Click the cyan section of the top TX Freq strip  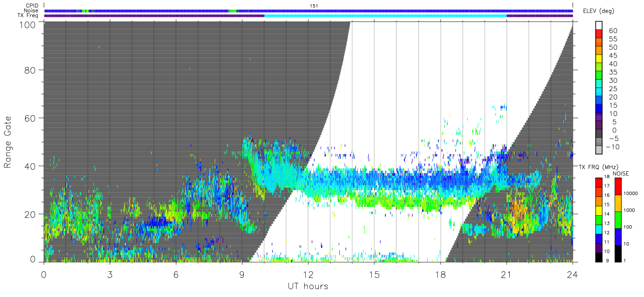coord(385,16)
